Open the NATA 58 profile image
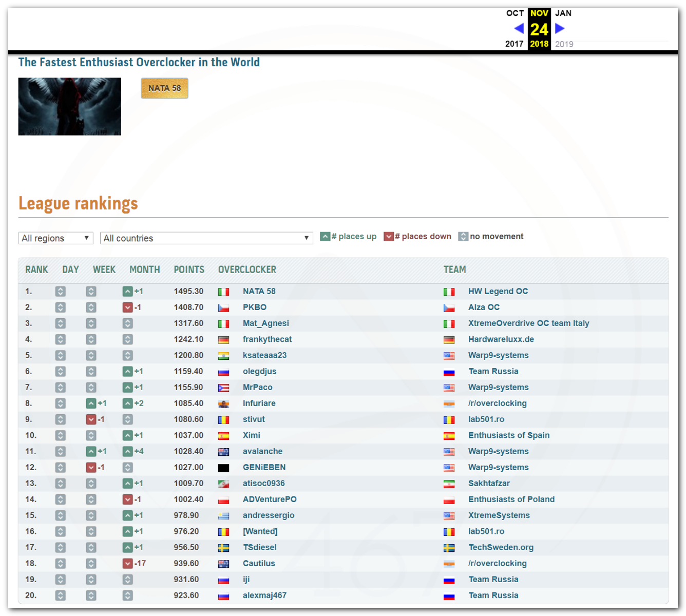The width and height of the screenshot is (686, 616). point(70,107)
